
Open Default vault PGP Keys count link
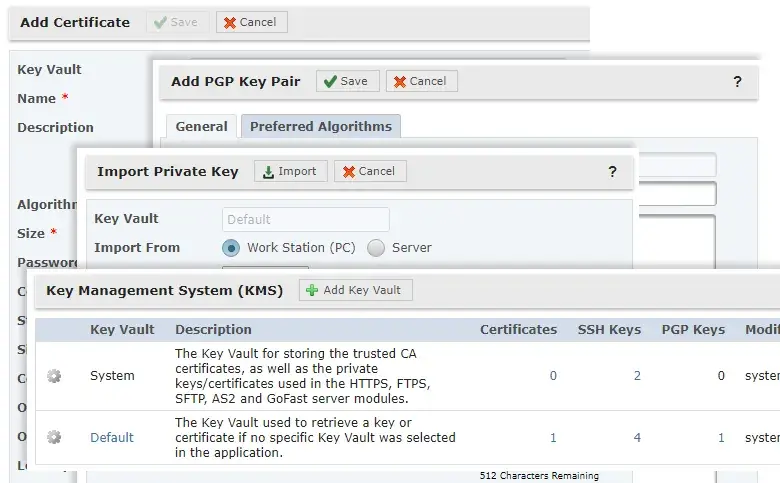(x=721, y=437)
